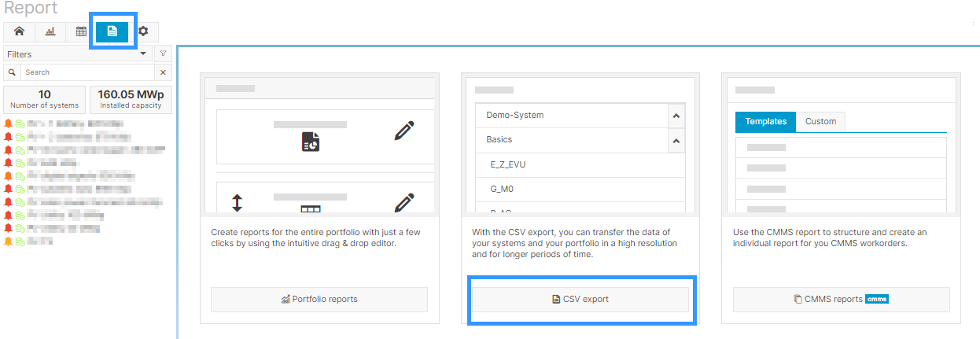The height and width of the screenshot is (339, 980).
Task: Collapse the Basics section chevron
Action: [x=676, y=140]
